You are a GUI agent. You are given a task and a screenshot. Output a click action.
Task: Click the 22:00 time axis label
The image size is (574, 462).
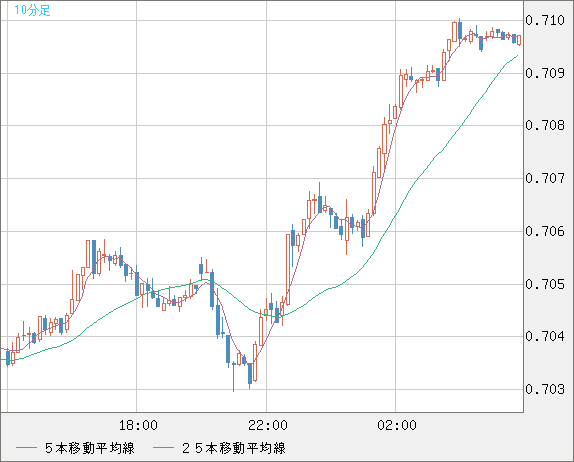click(268, 425)
